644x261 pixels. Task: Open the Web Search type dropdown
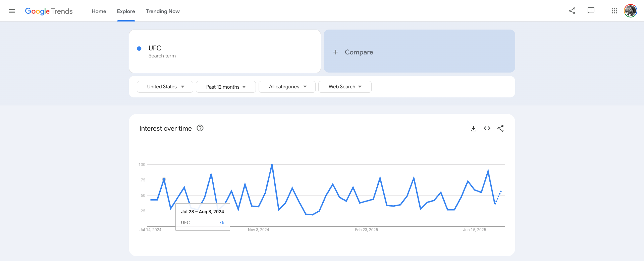pos(345,87)
